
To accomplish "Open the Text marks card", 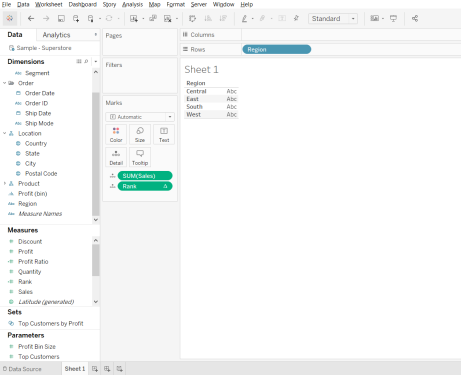I will point(164,135).
